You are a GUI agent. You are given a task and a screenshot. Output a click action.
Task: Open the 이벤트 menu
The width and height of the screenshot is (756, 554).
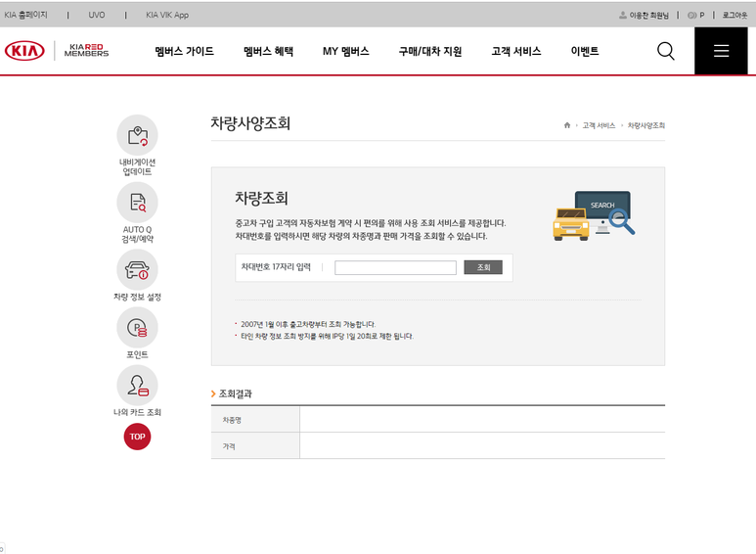tap(584, 51)
